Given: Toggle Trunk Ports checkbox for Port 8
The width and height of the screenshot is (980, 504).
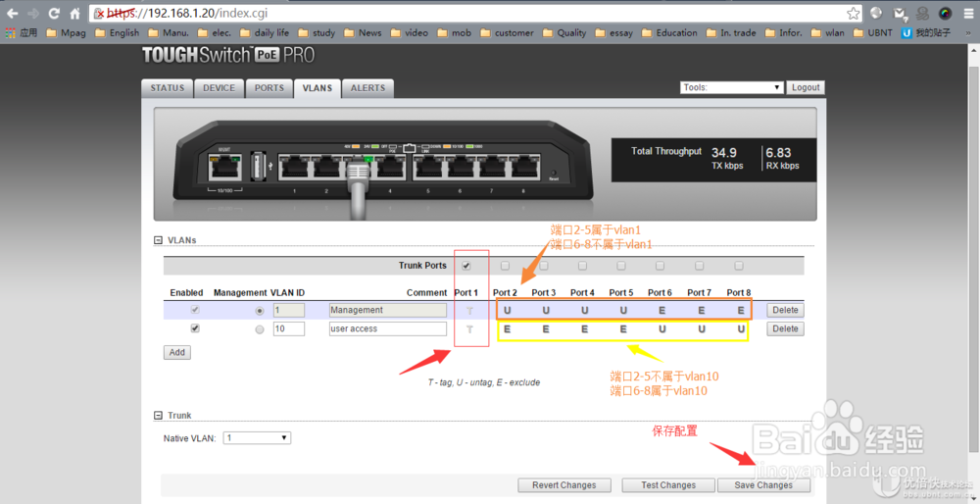Looking at the screenshot, I should click(x=739, y=266).
